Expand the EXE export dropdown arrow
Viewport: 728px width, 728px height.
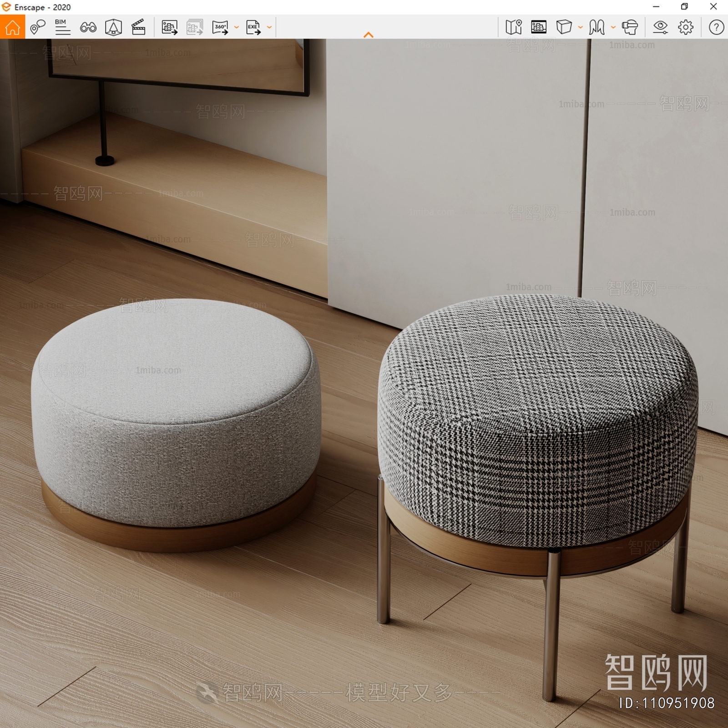click(x=269, y=27)
